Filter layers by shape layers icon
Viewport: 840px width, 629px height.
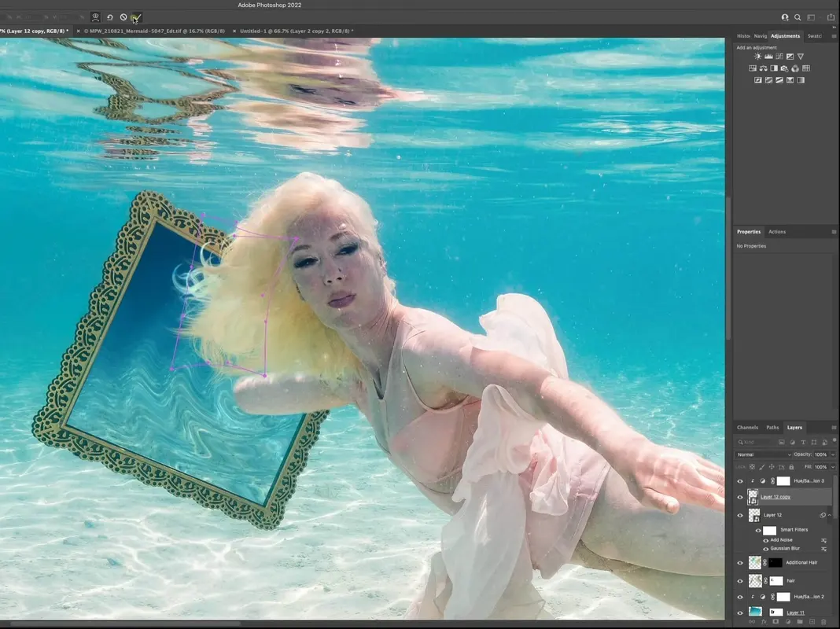[814, 442]
